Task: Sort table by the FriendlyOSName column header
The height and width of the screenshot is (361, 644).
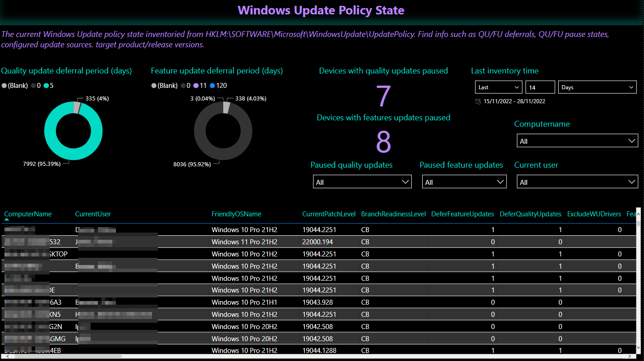Action: (236, 214)
